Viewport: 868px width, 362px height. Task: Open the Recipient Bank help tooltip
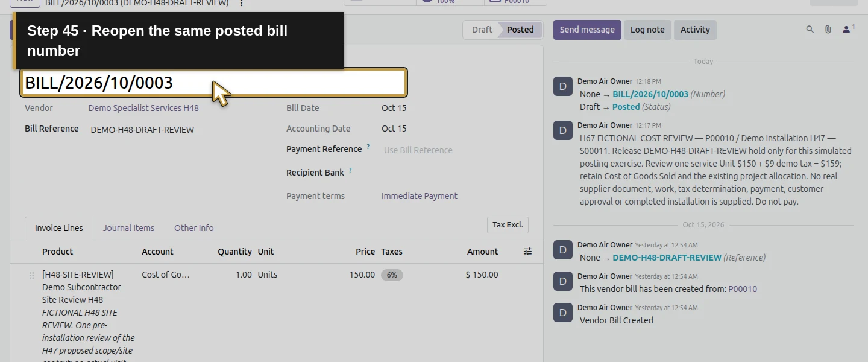click(350, 170)
